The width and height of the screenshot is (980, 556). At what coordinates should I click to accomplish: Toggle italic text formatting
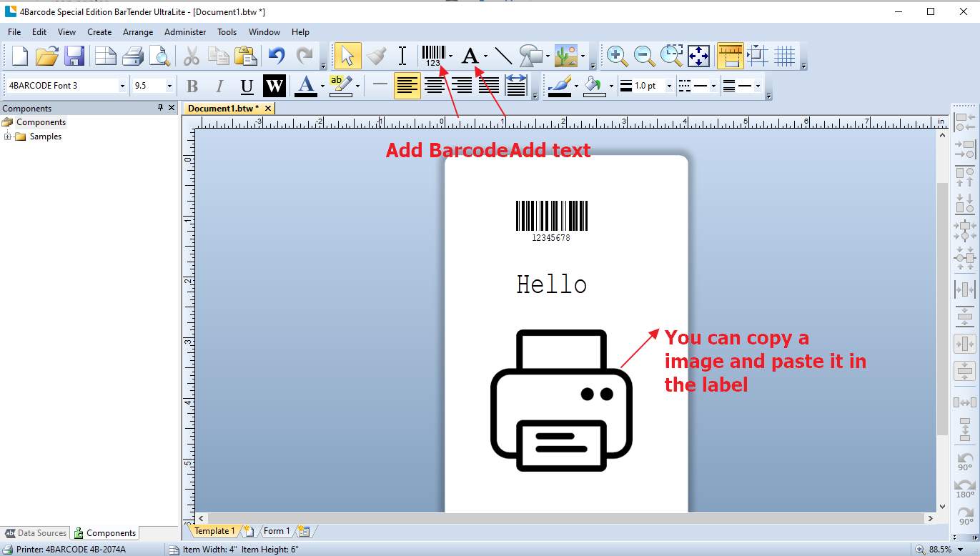click(219, 86)
